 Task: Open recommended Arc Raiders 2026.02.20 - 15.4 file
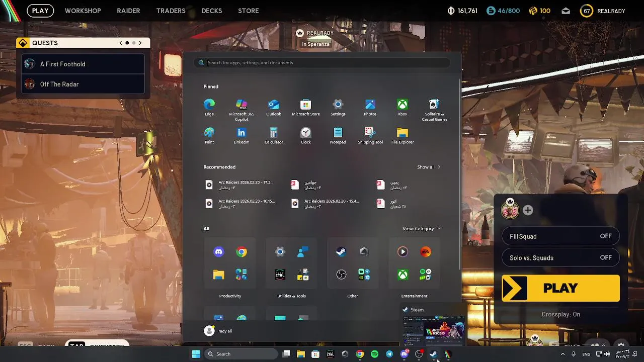326,204
